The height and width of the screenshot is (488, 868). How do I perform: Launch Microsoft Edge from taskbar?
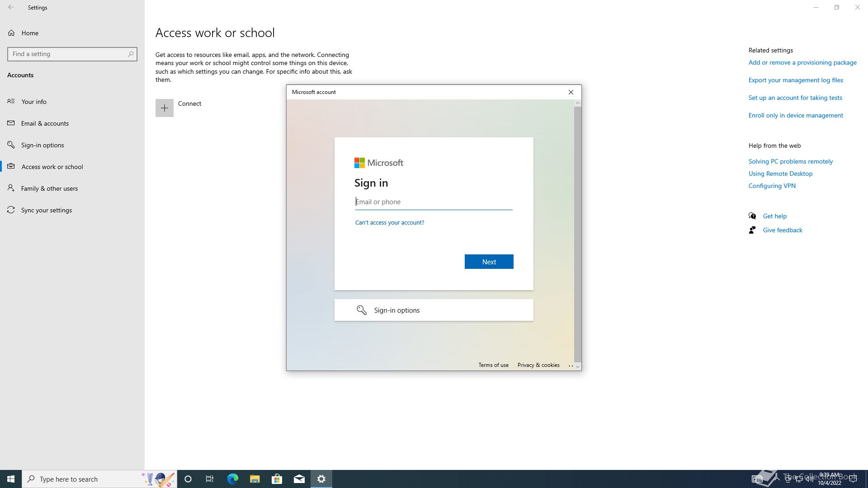tap(232, 479)
